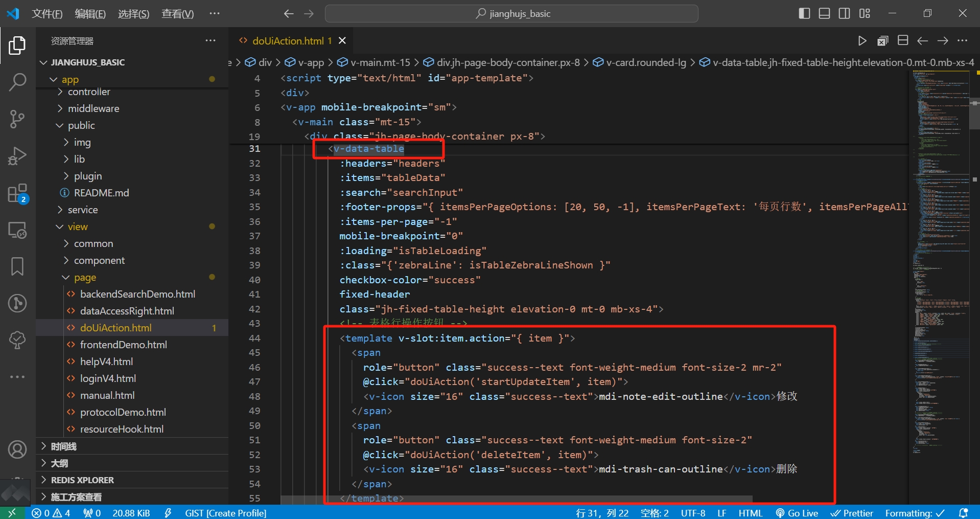Image resolution: width=980 pixels, height=519 pixels.
Task: Run the file with the play icon
Action: (x=862, y=41)
